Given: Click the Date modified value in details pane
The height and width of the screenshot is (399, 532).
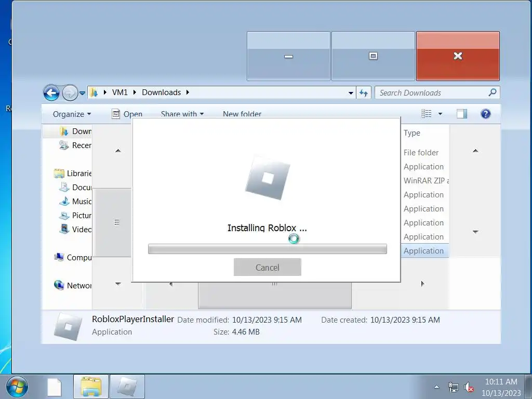Looking at the screenshot, I should tap(267, 320).
